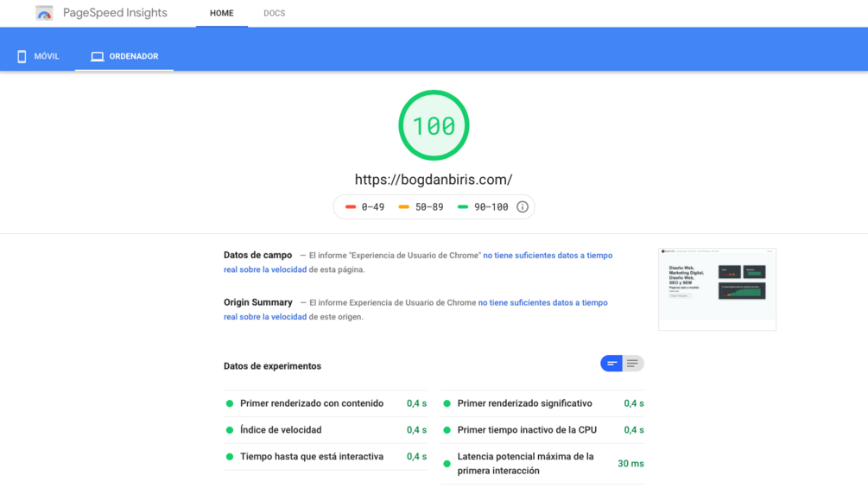This screenshot has height=488, width=868.
Task: Click Tiempo hasta que está interactiva metric
Action: pyautogui.click(x=325, y=456)
